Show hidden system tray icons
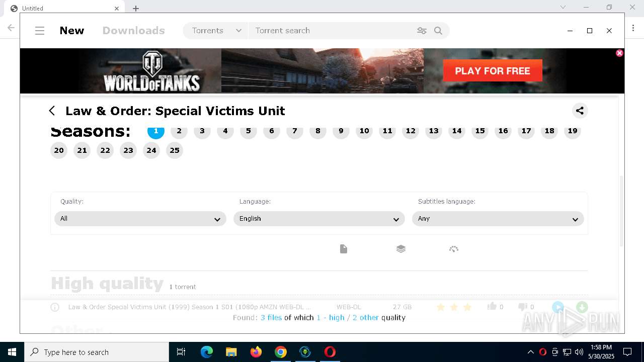The height and width of the screenshot is (362, 644). (x=531, y=352)
